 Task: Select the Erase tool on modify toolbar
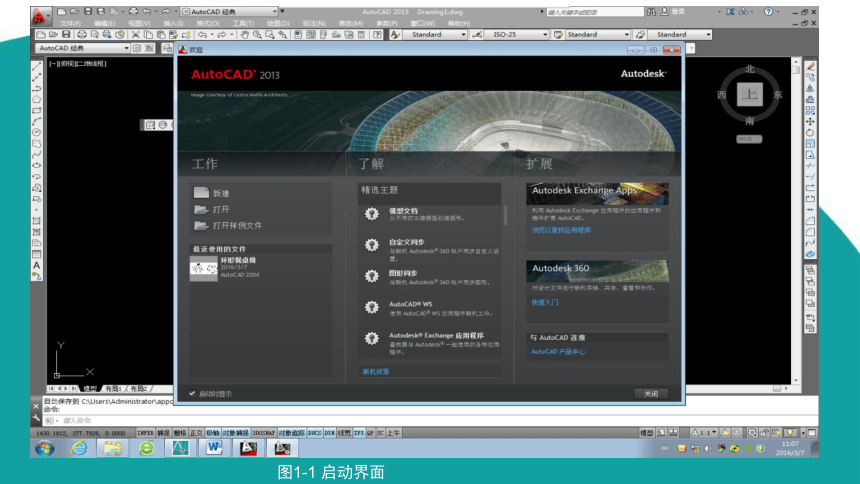tap(810, 66)
